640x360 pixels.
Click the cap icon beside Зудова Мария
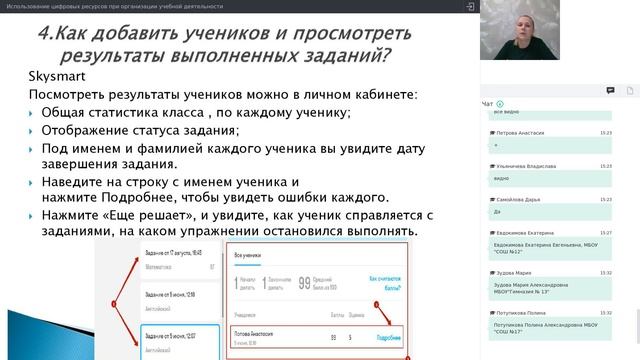click(492, 273)
